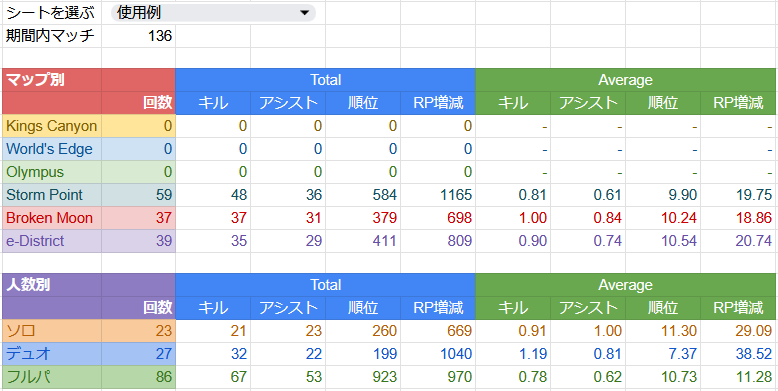Image resolution: width=778 pixels, height=391 pixels.
Task: Select Storm Point average rank 9.90
Action: (x=662, y=195)
